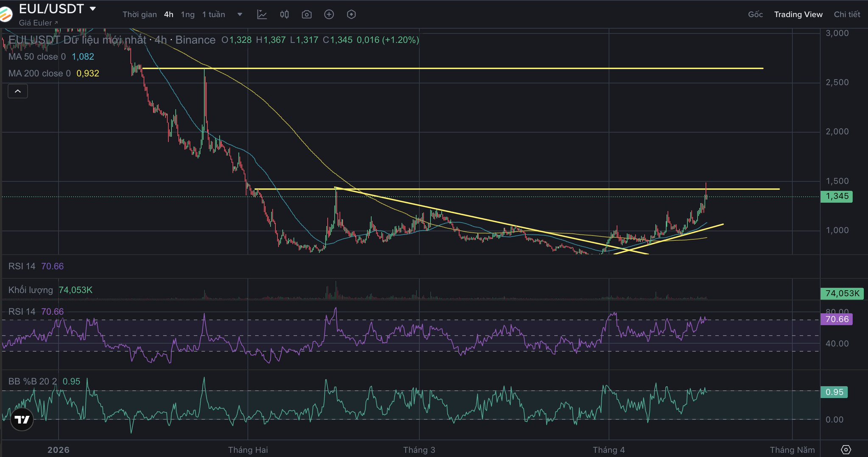The height and width of the screenshot is (457, 868).
Task: Take a chart snapshot with camera icon
Action: (x=307, y=14)
